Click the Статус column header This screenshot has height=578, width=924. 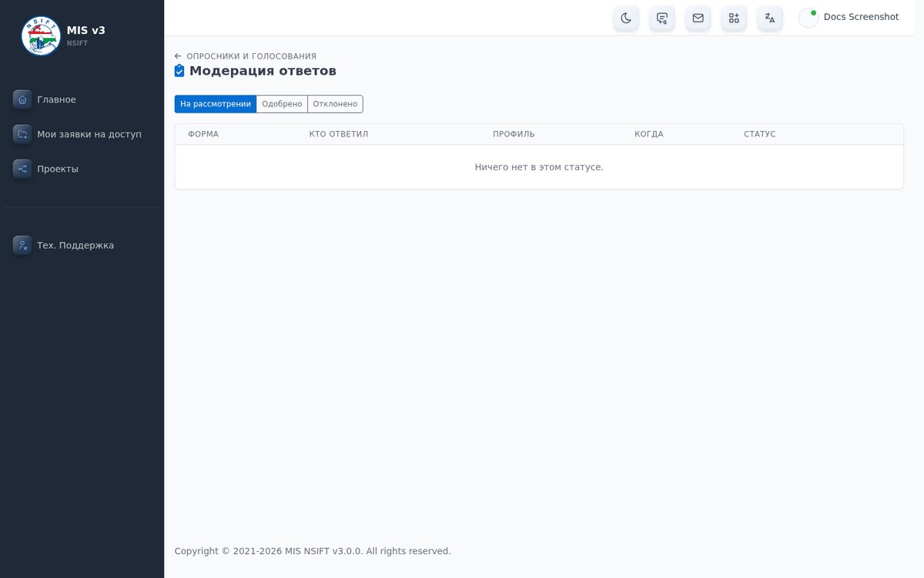(760, 134)
